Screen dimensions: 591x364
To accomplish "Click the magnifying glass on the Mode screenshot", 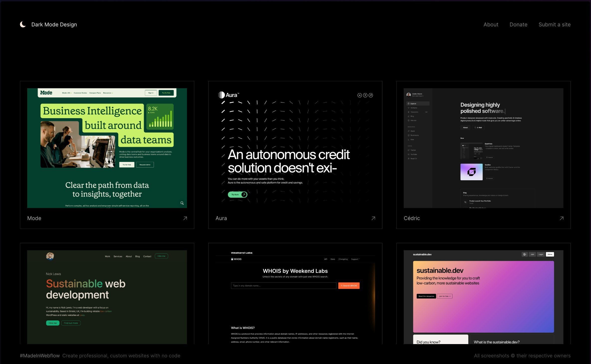I will pyautogui.click(x=182, y=203).
